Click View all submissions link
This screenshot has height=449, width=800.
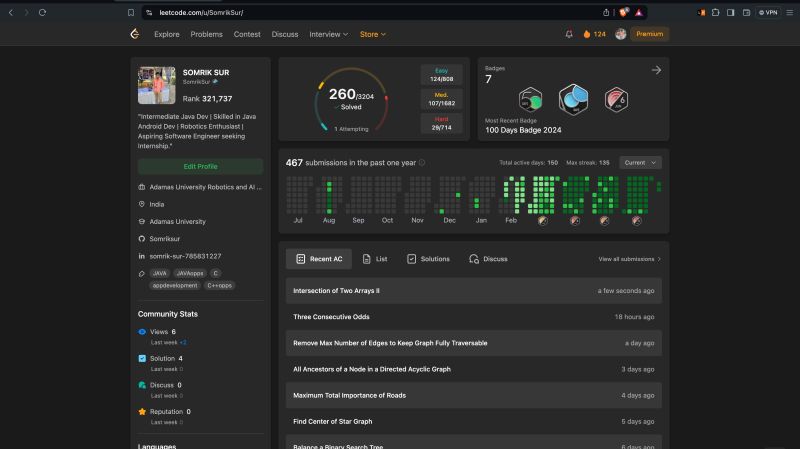point(630,259)
